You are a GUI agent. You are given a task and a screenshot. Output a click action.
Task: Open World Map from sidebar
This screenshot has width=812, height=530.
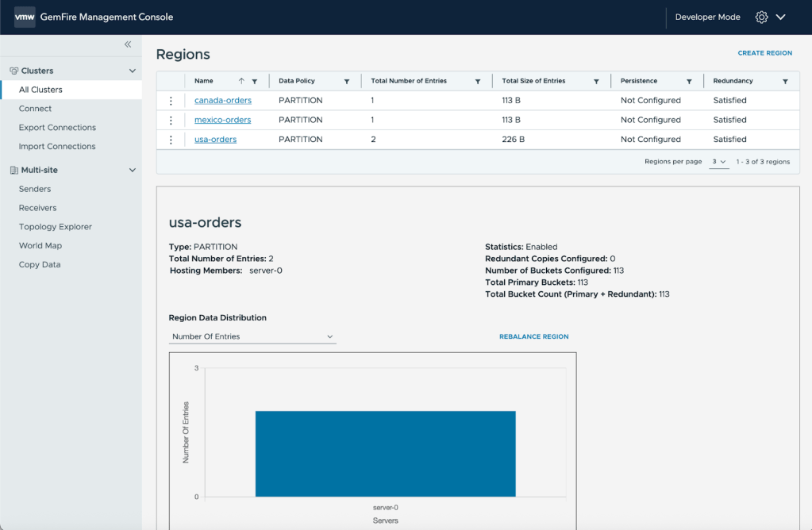(40, 246)
